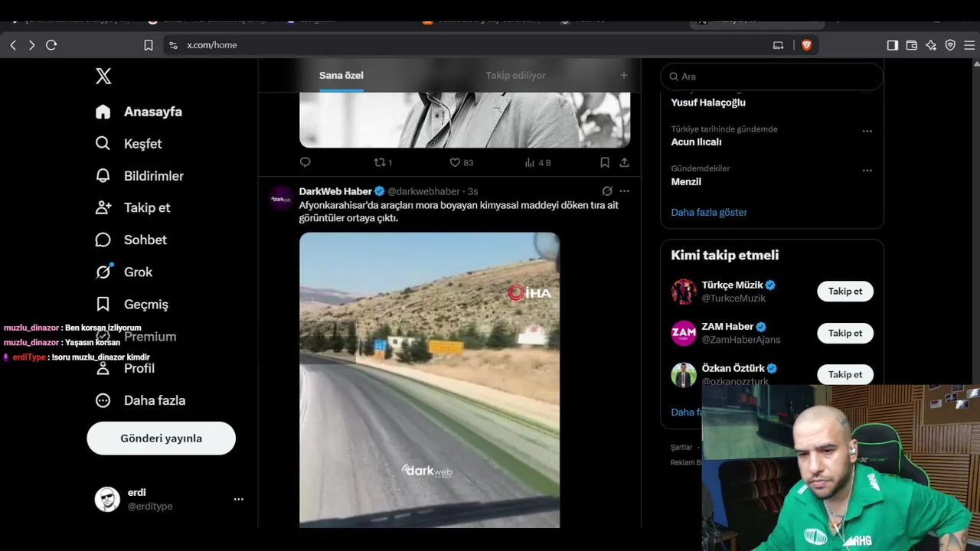Open the Yusuf Halaçoğlu trend

708,103
